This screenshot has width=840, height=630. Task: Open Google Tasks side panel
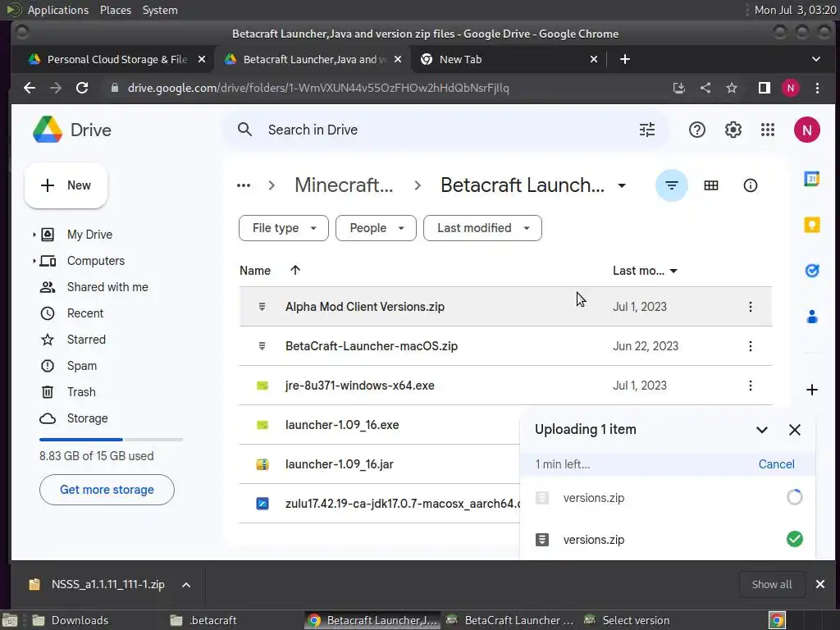point(811,271)
